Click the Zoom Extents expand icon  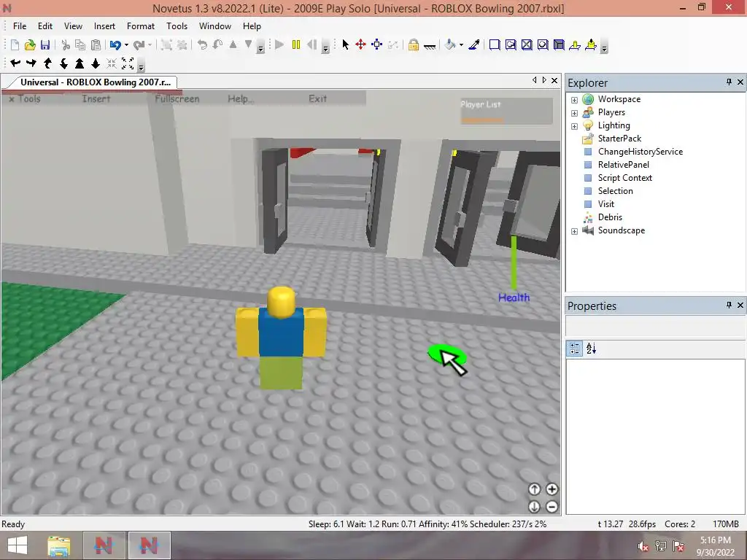128,63
